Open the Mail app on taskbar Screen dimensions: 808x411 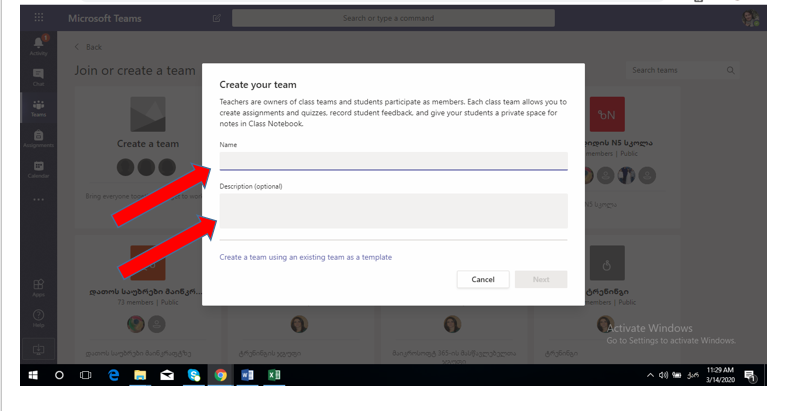[x=167, y=375]
